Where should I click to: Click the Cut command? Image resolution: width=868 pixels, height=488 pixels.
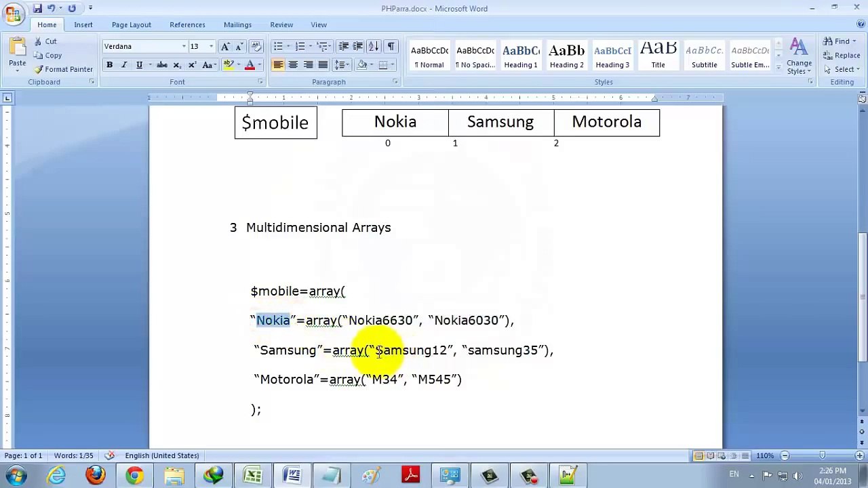[x=45, y=41]
